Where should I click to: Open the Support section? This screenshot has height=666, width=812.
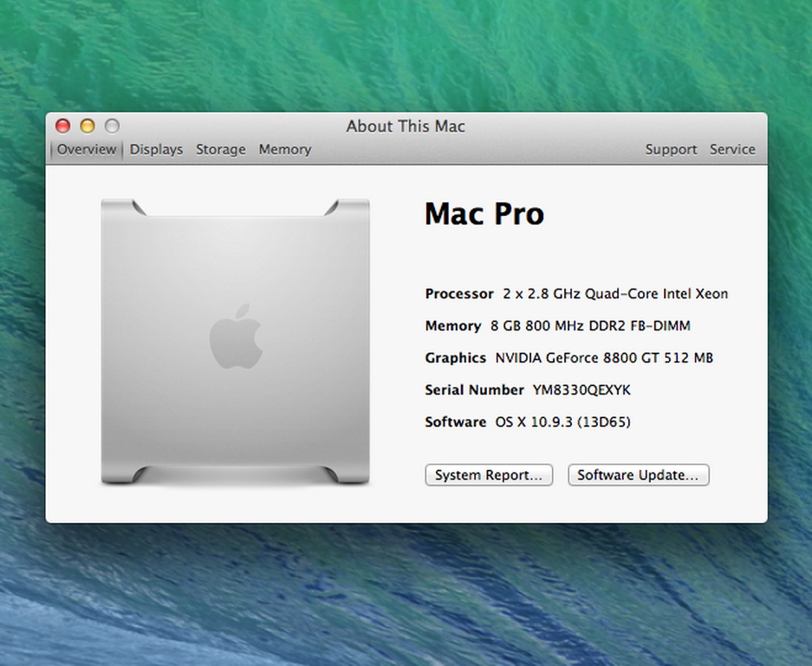[671, 149]
